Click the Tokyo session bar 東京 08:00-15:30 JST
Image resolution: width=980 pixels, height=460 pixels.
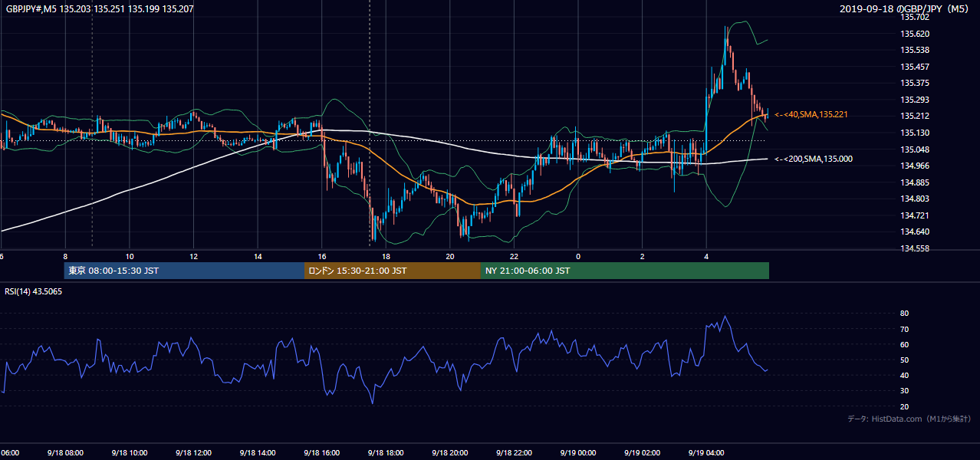(184, 271)
